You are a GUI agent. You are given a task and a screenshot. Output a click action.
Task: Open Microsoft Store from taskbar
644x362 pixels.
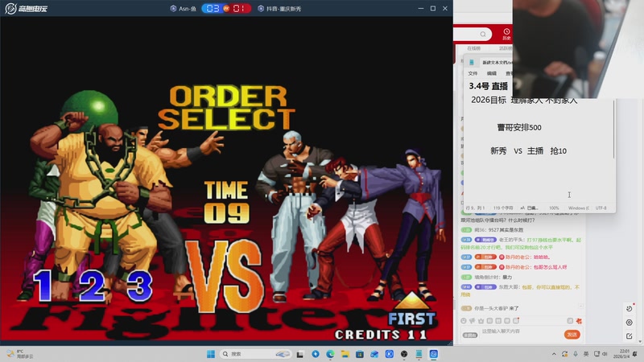click(360, 354)
